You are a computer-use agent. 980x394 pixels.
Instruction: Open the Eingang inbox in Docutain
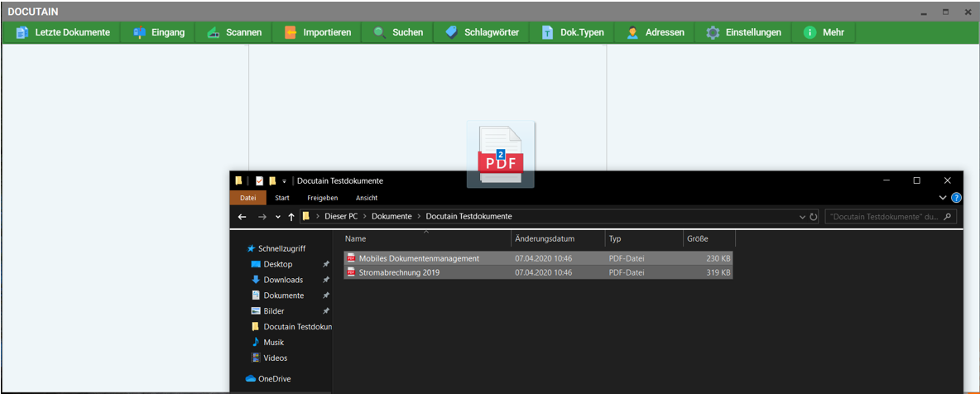[x=160, y=32]
